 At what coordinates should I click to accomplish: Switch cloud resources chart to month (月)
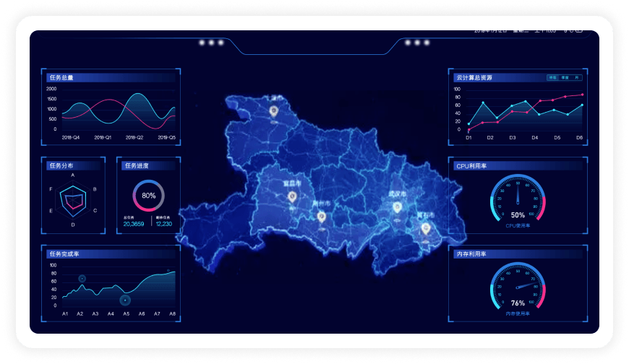576,77
